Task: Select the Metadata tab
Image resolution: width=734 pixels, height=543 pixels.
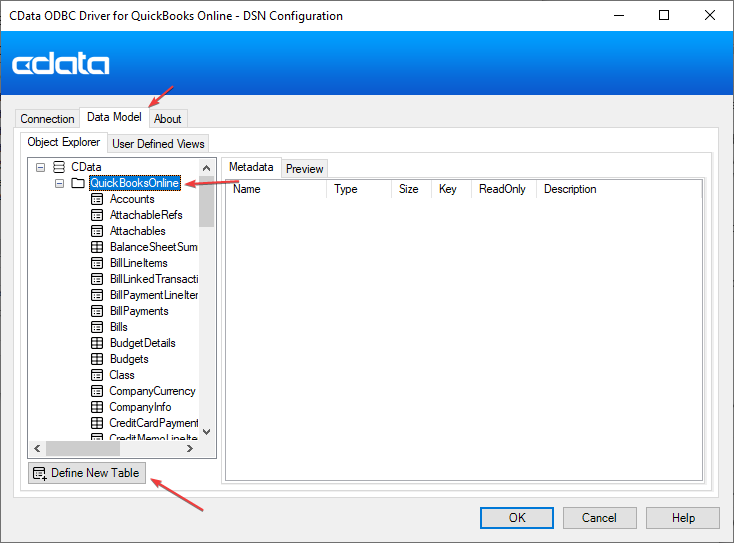Action: 251,167
